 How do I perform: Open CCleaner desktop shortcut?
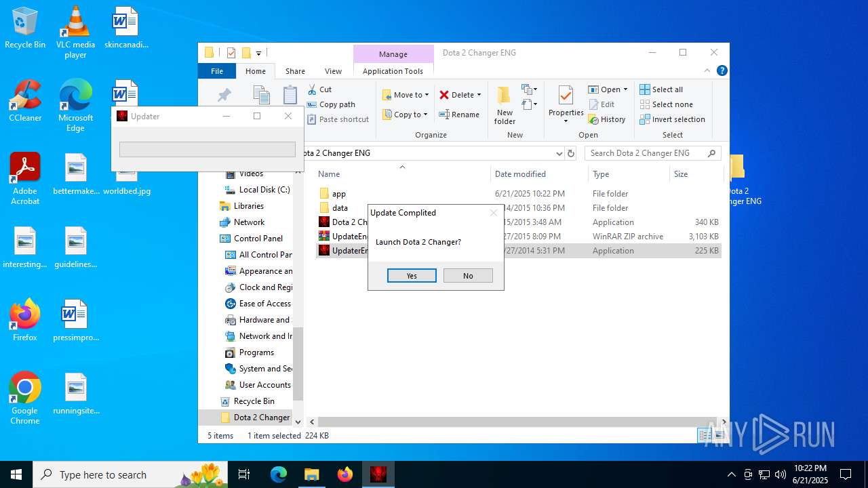(x=25, y=100)
